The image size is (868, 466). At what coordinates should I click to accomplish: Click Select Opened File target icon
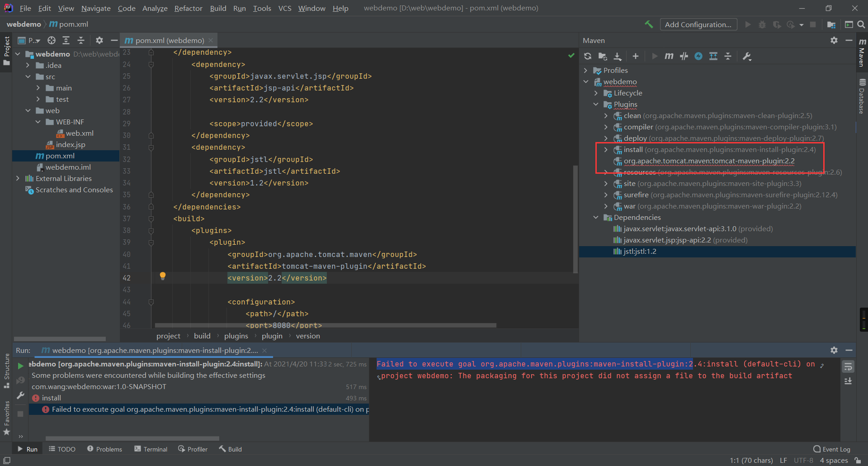coord(52,40)
